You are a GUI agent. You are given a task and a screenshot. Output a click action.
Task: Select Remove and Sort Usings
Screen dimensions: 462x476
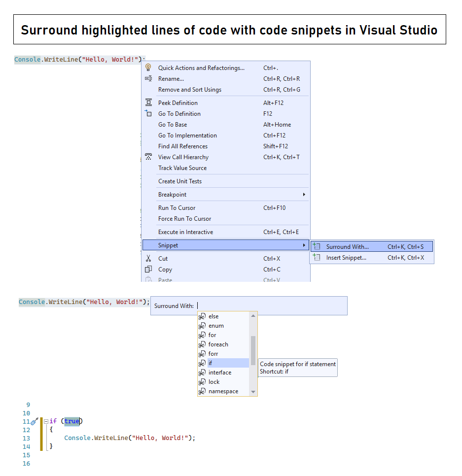tap(226, 90)
